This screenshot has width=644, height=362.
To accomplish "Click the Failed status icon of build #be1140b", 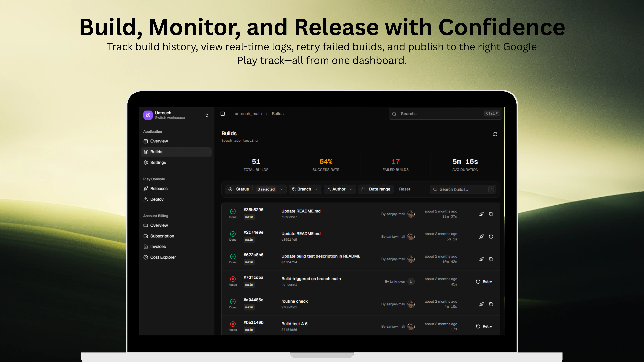I will [x=233, y=324].
